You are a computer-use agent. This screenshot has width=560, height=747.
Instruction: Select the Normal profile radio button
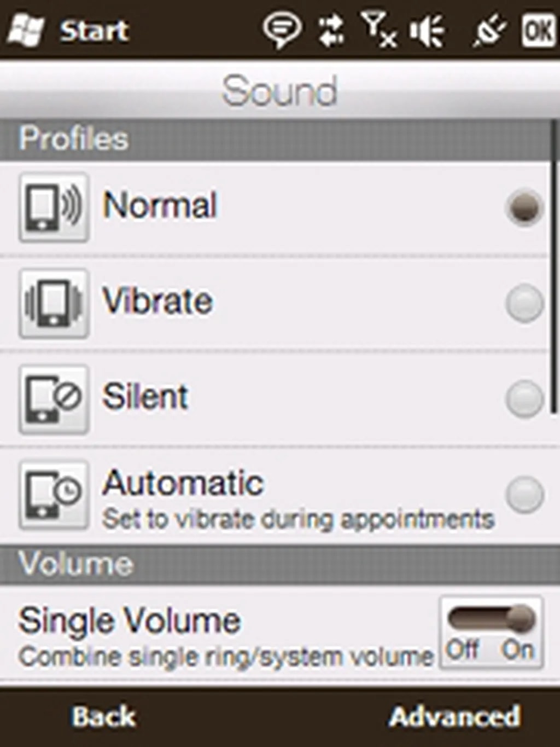pyautogui.click(x=524, y=207)
